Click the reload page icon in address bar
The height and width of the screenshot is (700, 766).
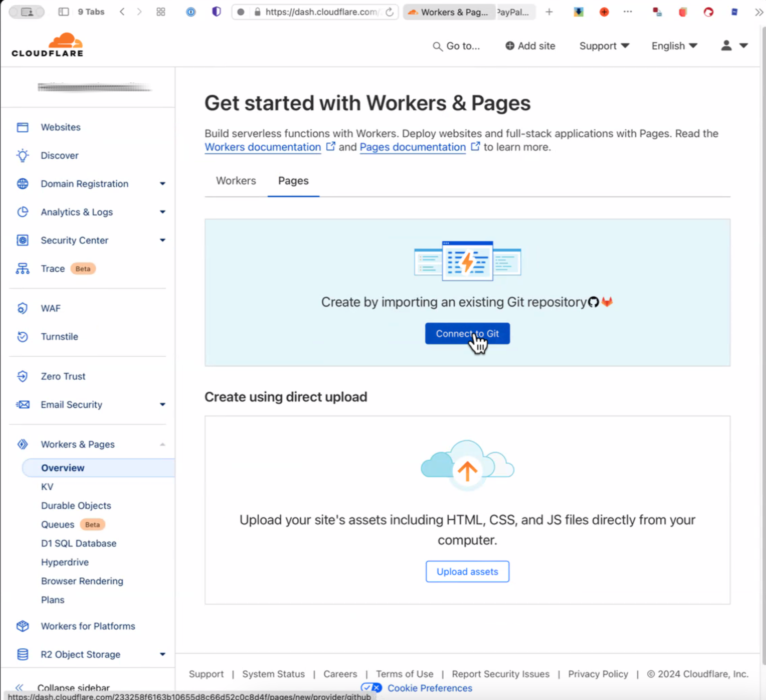(390, 12)
